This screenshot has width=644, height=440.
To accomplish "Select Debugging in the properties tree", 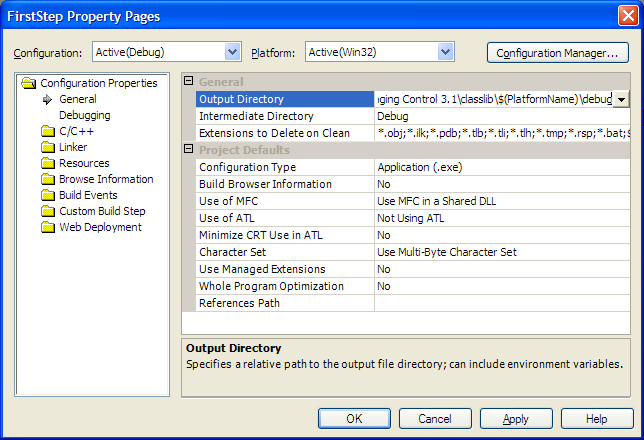I will click(84, 115).
